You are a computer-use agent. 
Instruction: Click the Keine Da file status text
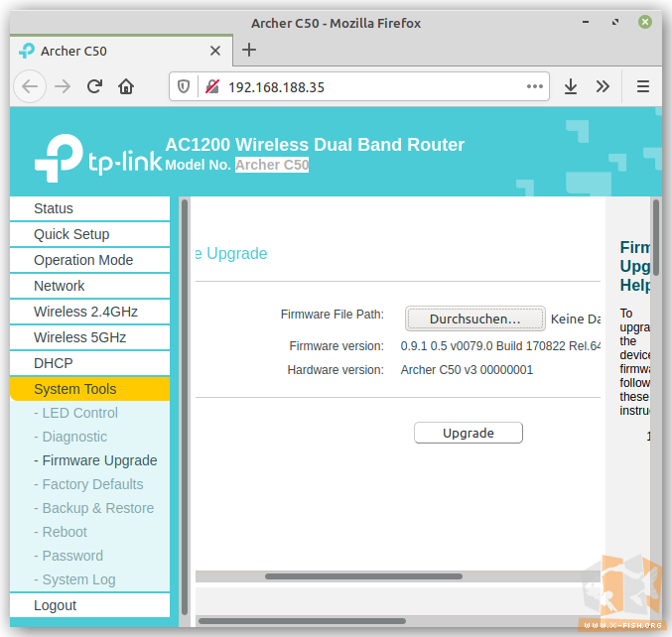576,319
